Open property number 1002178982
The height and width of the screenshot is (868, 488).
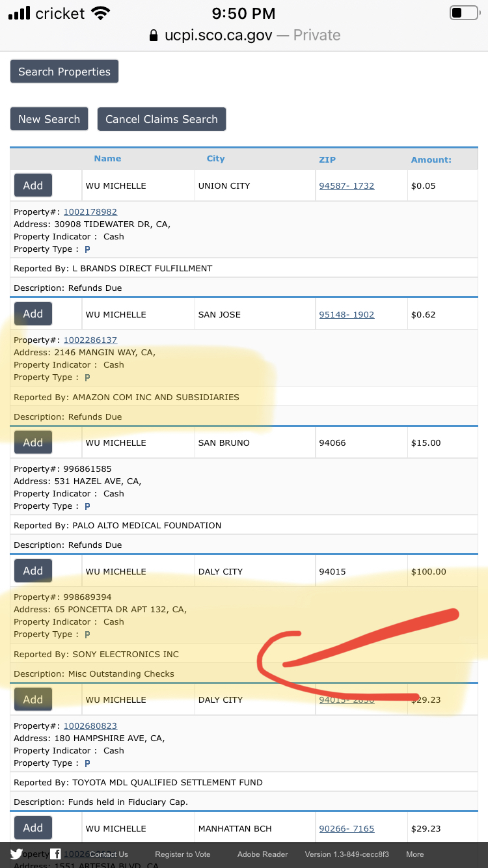[90, 211]
